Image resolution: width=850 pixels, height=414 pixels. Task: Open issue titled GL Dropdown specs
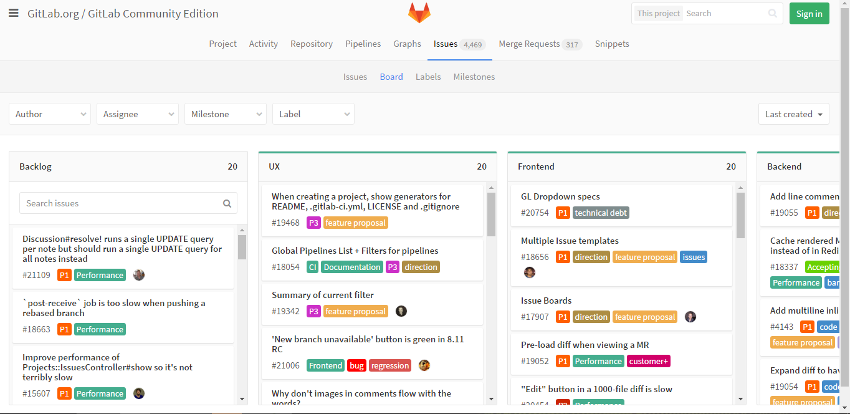pos(560,197)
